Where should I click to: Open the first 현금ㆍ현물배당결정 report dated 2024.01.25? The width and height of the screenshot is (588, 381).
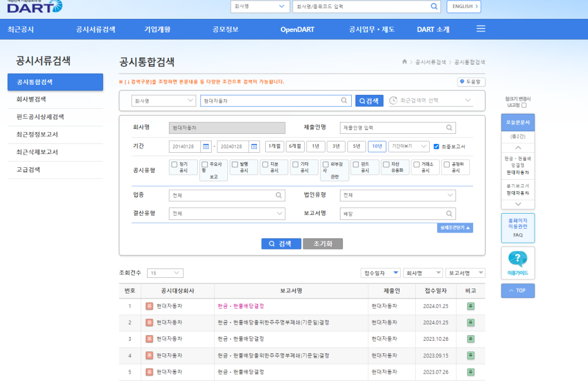[x=241, y=306]
